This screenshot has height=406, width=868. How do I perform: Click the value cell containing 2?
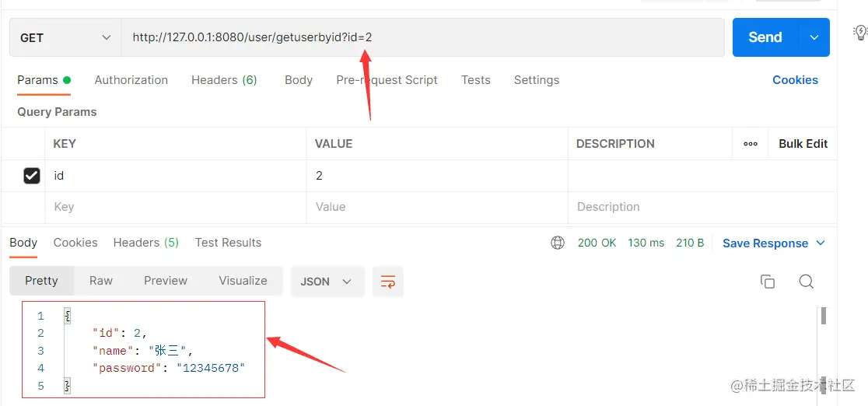[x=437, y=176]
